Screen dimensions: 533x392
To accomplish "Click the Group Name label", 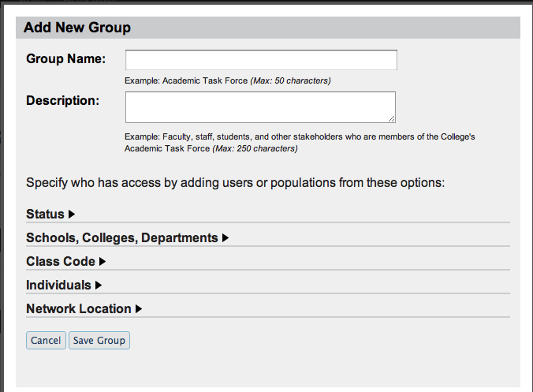I will [65, 59].
